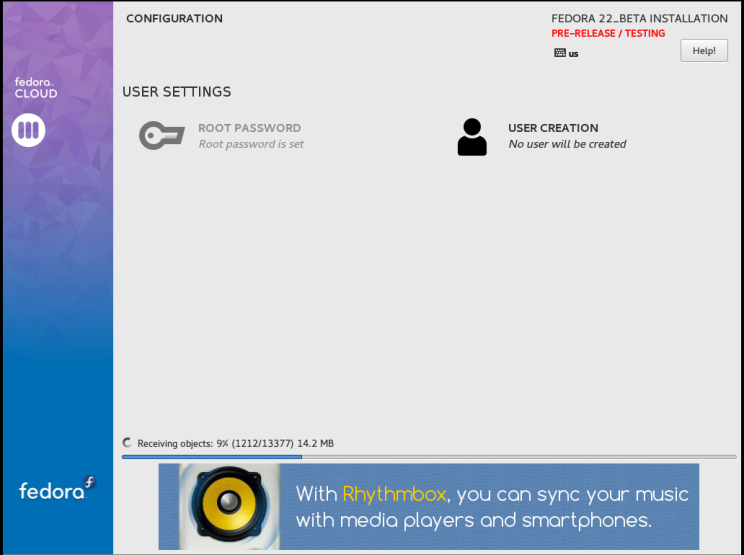Click the USER SETTINGS heading

[177, 92]
